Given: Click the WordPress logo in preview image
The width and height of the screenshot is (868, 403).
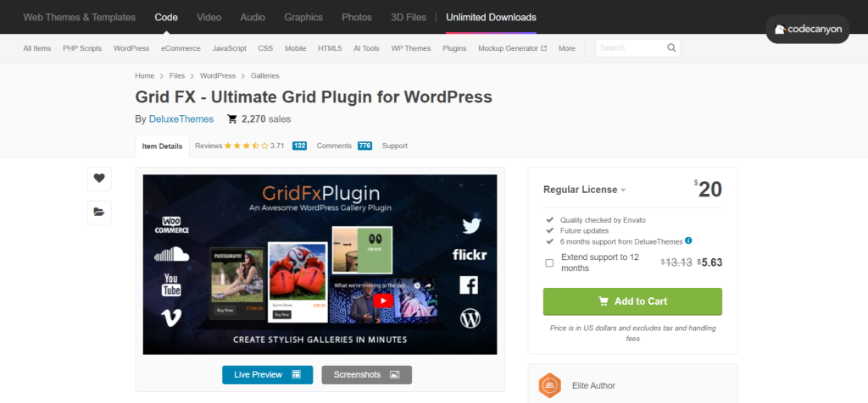Looking at the screenshot, I should [470, 317].
